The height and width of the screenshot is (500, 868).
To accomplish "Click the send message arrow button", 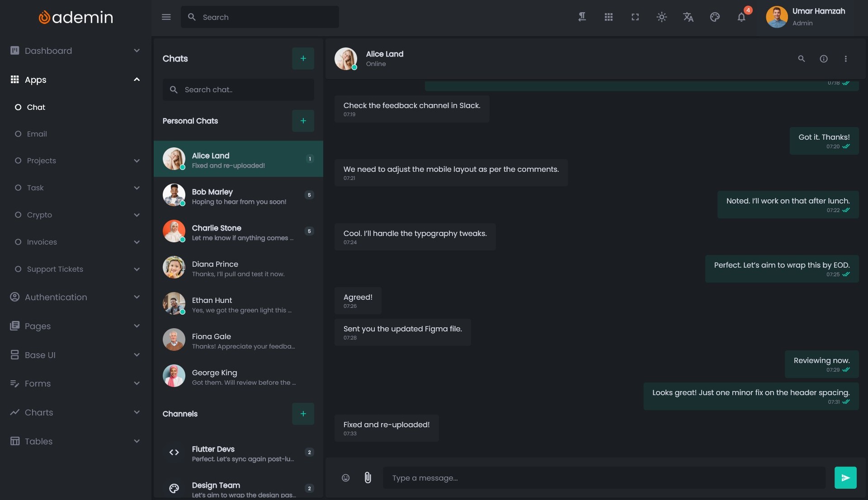I will coord(845,478).
